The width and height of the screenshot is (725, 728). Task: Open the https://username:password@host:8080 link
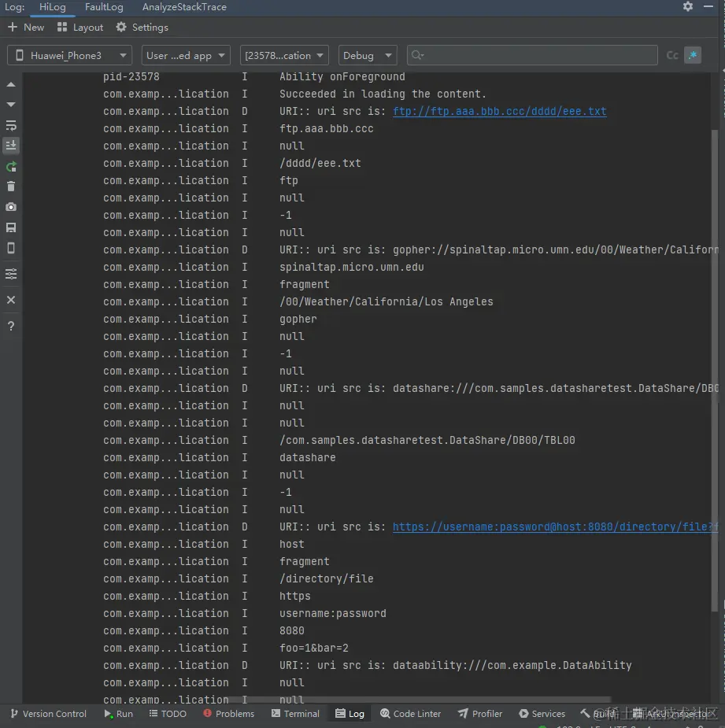pyautogui.click(x=556, y=527)
